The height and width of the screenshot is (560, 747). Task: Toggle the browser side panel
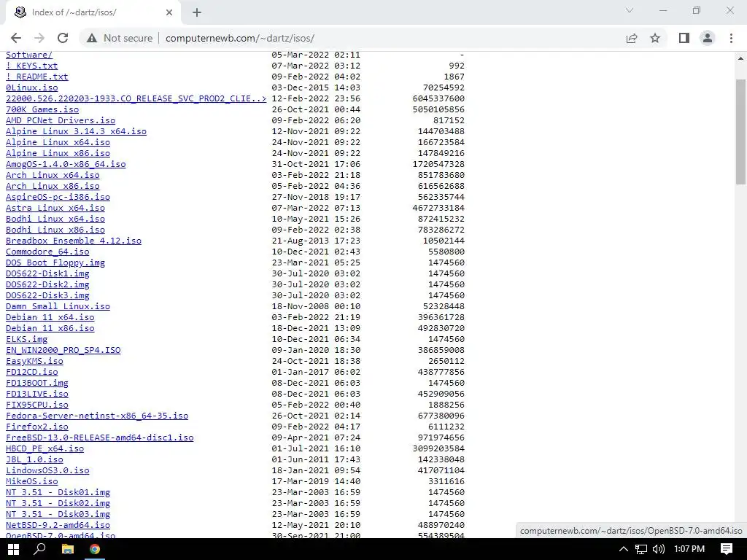pos(684,38)
